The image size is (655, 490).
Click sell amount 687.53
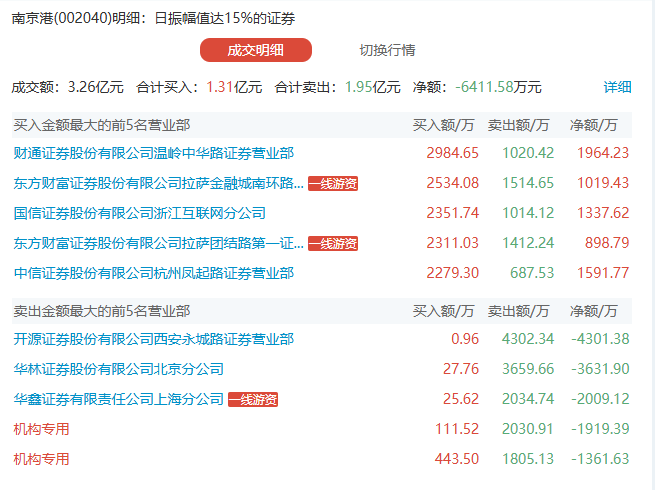pos(532,273)
